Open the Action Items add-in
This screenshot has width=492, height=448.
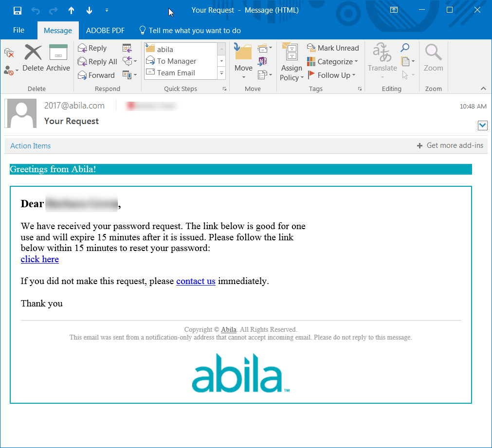pos(31,146)
